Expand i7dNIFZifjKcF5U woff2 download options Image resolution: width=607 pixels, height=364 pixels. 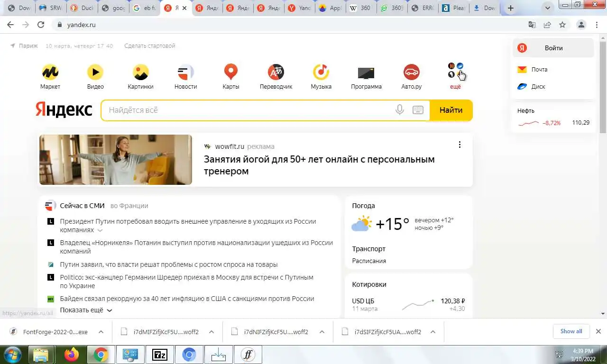tap(322, 332)
